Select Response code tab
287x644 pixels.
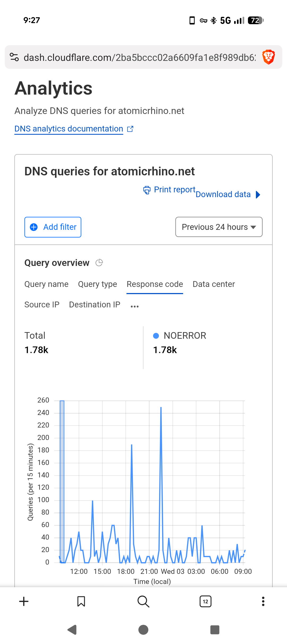tap(155, 284)
